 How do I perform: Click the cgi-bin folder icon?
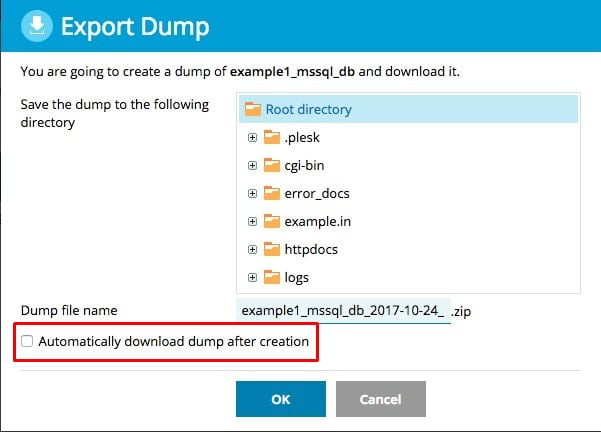(272, 165)
